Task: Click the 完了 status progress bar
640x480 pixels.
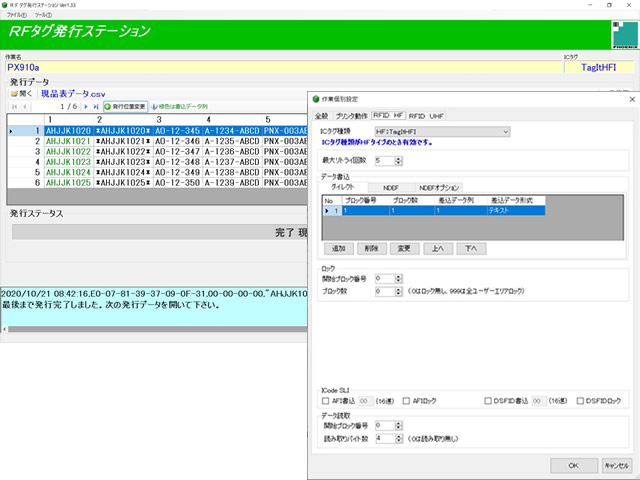Action: 160,233
